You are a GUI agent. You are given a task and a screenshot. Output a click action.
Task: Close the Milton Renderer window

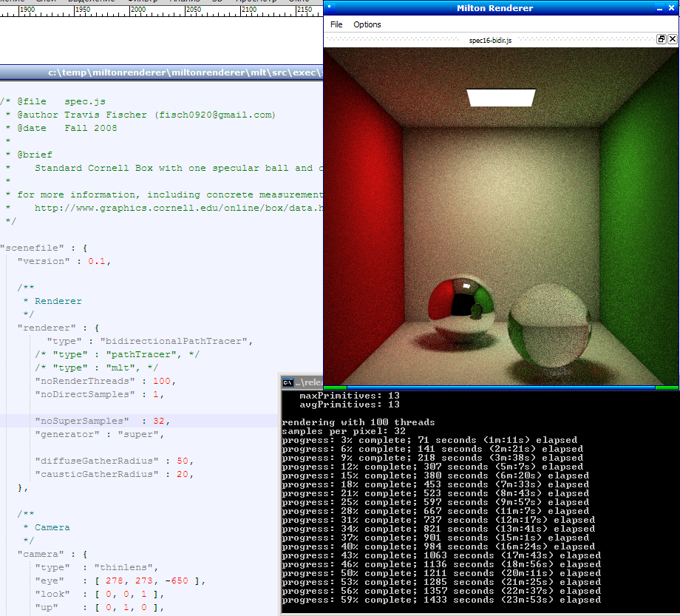tap(672, 8)
